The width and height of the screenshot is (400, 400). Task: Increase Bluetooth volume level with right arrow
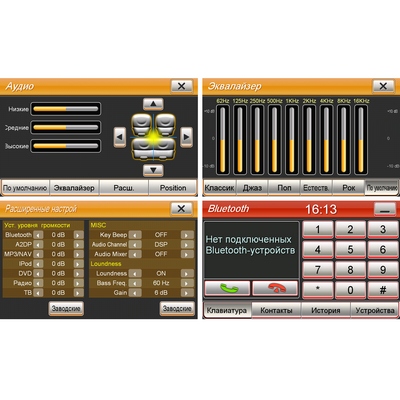pos(78,235)
